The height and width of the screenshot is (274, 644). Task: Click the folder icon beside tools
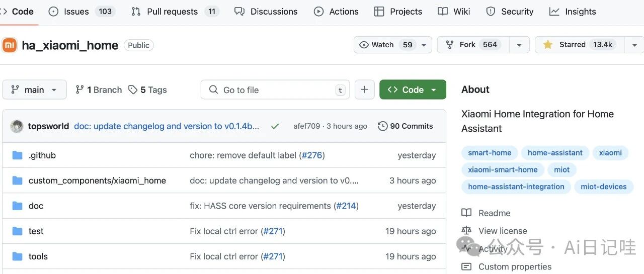18,256
